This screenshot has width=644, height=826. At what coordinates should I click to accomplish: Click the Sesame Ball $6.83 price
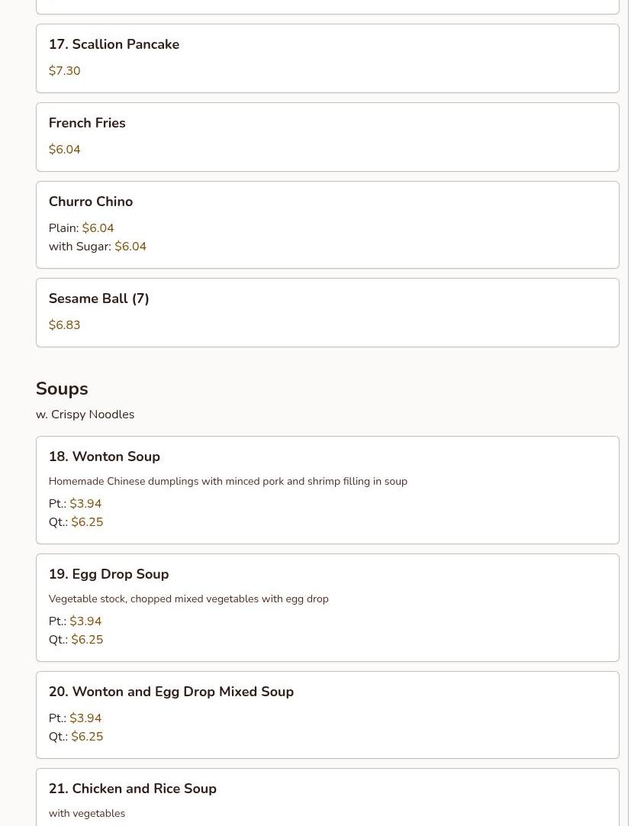coord(64,325)
